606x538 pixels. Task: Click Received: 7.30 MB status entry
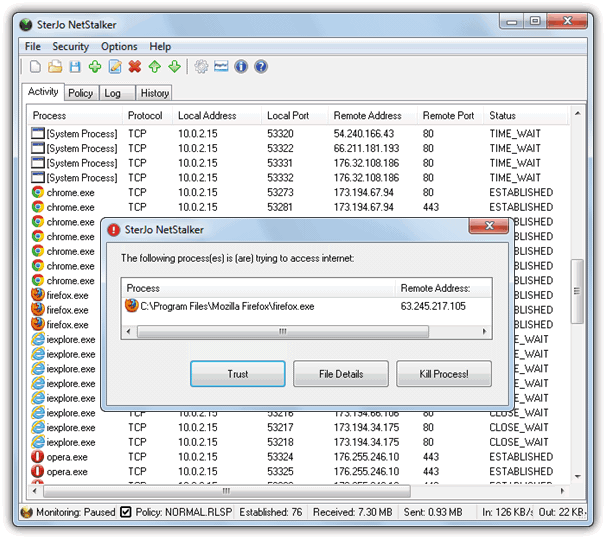point(352,512)
